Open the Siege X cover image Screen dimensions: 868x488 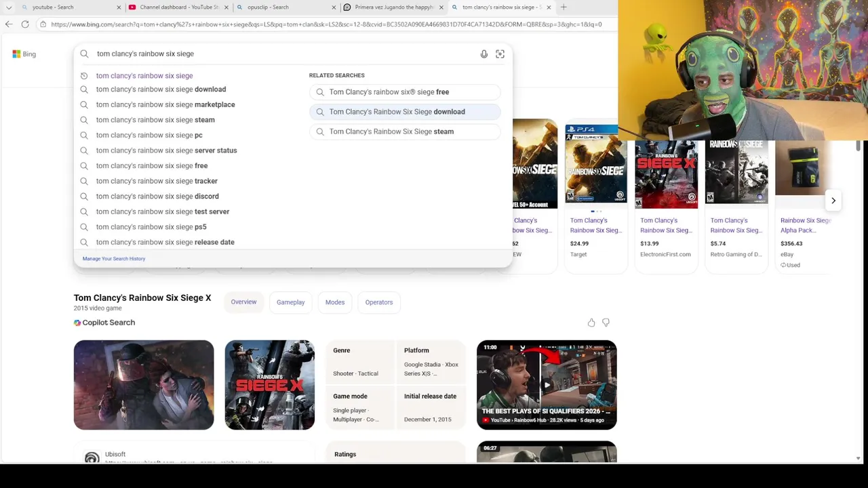[x=270, y=385]
